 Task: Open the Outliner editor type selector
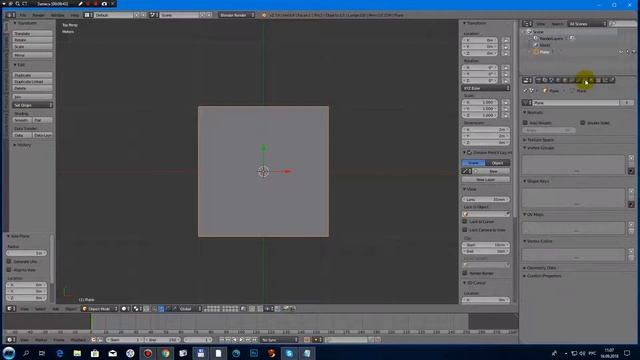pyautogui.click(x=527, y=24)
